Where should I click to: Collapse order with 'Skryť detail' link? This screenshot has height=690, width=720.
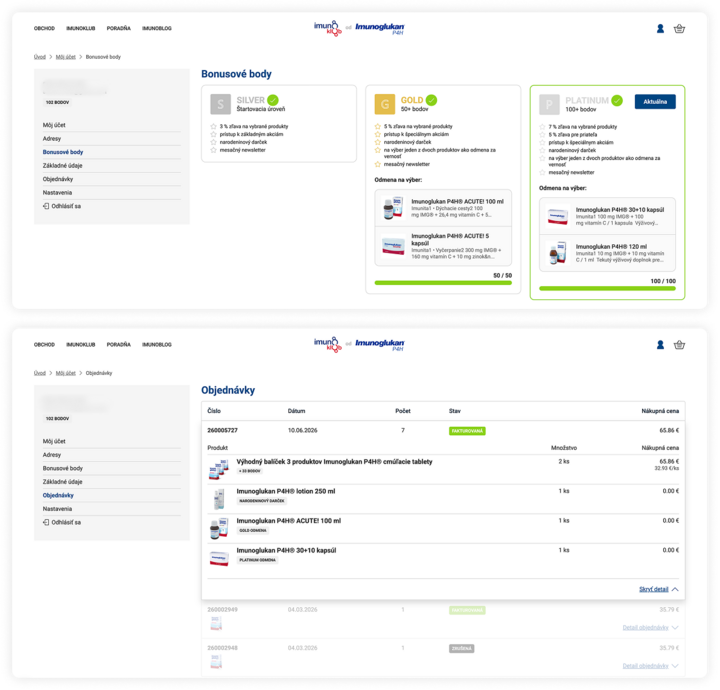653,589
